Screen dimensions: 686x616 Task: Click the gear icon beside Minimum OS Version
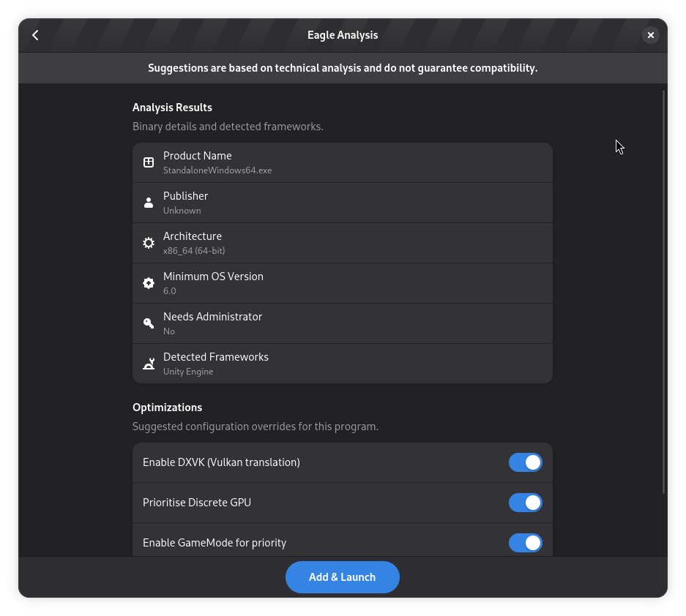pos(149,283)
